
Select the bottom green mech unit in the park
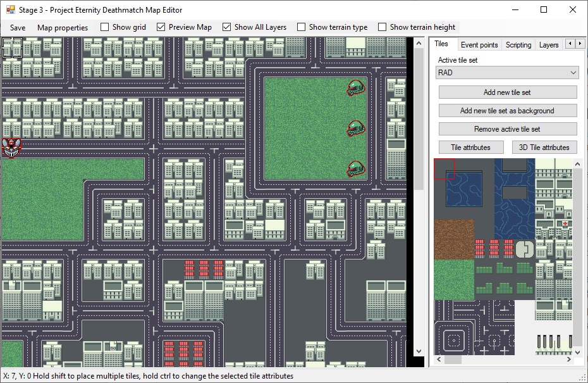[356, 169]
